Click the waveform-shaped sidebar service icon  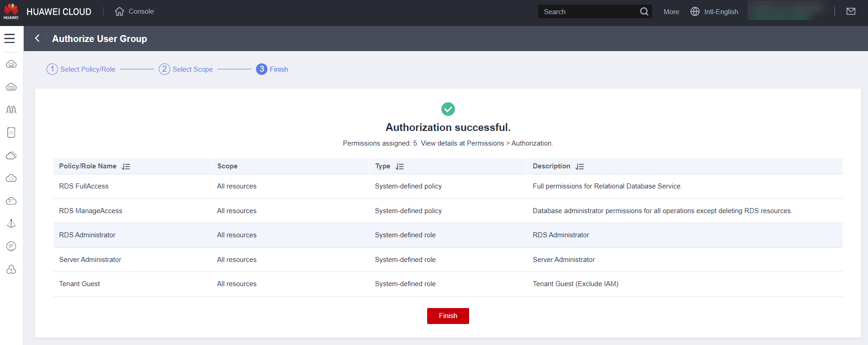(x=11, y=110)
